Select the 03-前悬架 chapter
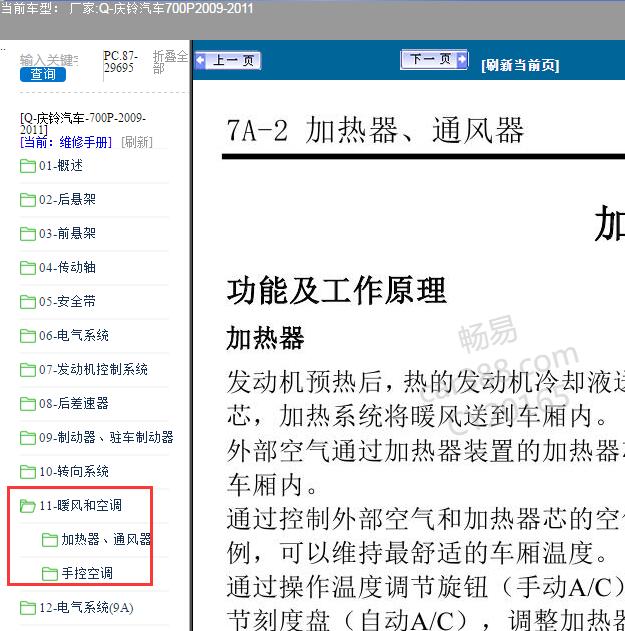This screenshot has width=625, height=631. [x=68, y=233]
